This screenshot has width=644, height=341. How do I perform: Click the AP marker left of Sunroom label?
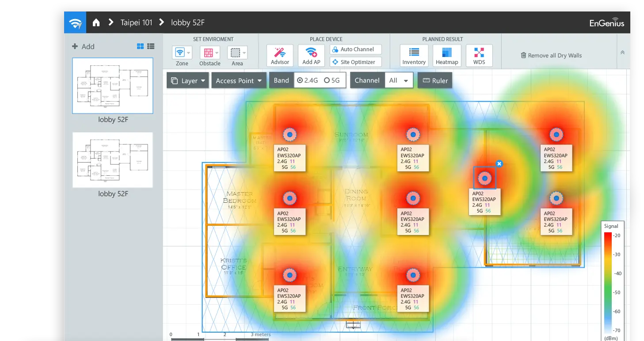pos(290,134)
